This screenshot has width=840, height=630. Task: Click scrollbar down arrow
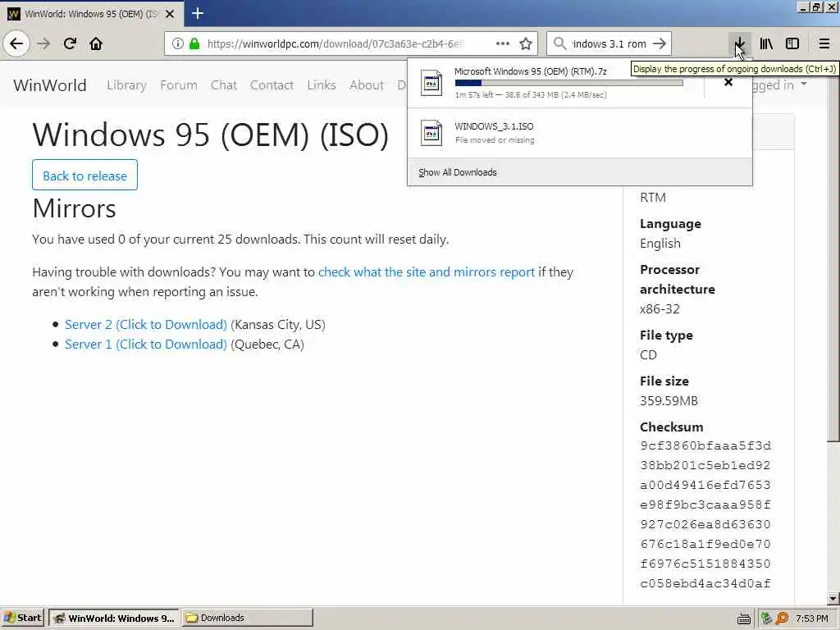833,598
